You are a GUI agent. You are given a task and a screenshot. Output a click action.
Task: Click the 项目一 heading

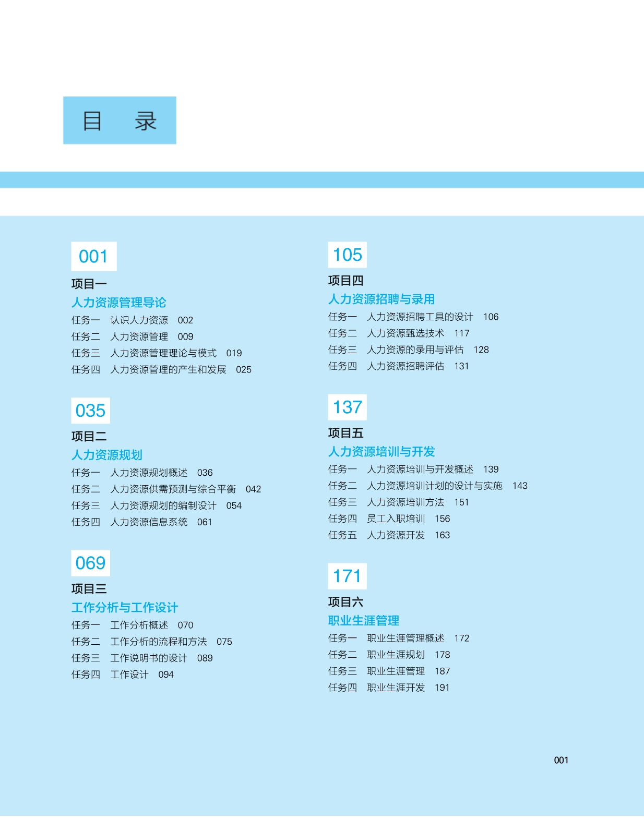89,284
